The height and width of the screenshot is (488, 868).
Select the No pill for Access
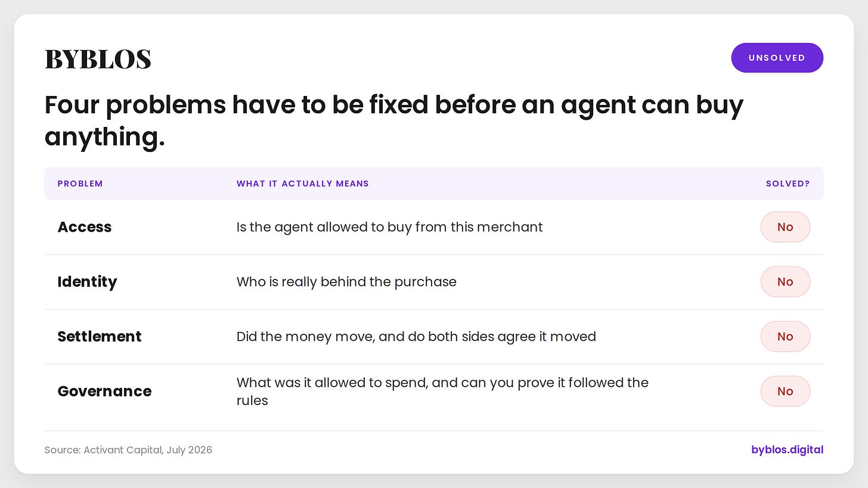coord(785,227)
